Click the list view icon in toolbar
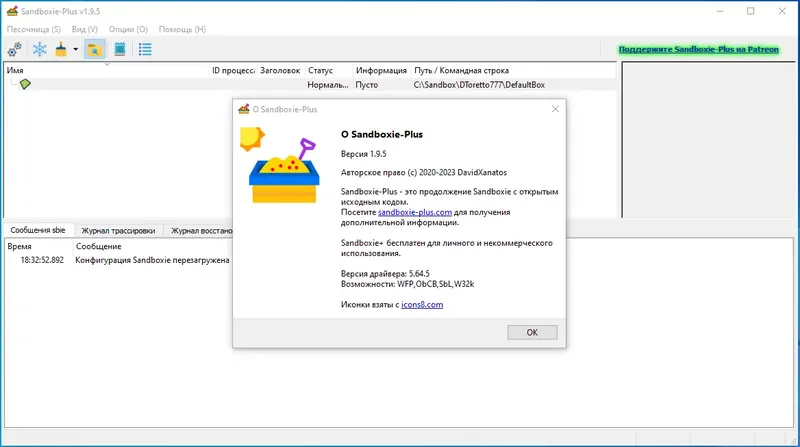The image size is (800, 447). [x=145, y=49]
